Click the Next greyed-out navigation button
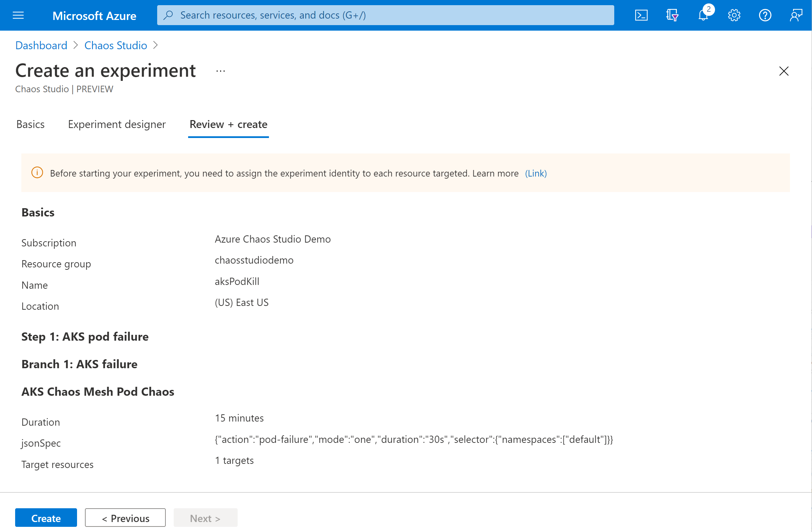Screen dimensions: 812x532 click(205, 518)
